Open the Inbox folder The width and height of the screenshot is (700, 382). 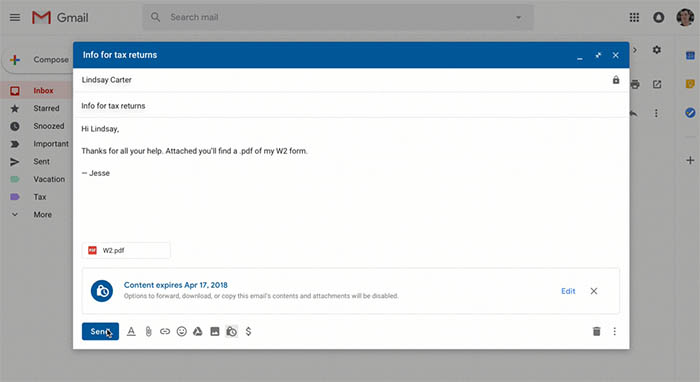[43, 91]
